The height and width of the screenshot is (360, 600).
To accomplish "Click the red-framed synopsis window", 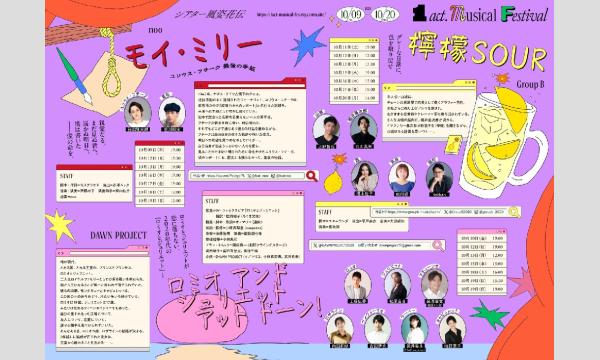I will tap(250, 122).
